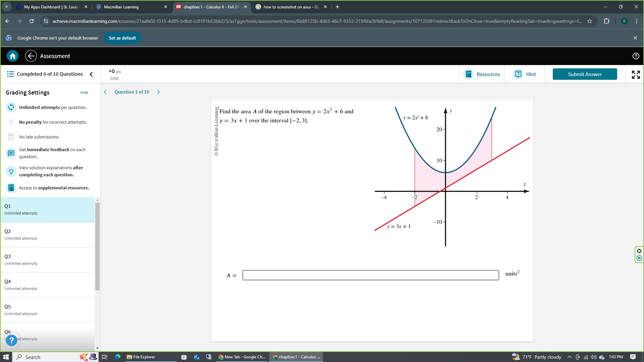This screenshot has height=362, width=644.
Task: Open Microsoft Edge from taskbar
Action: click(x=118, y=357)
